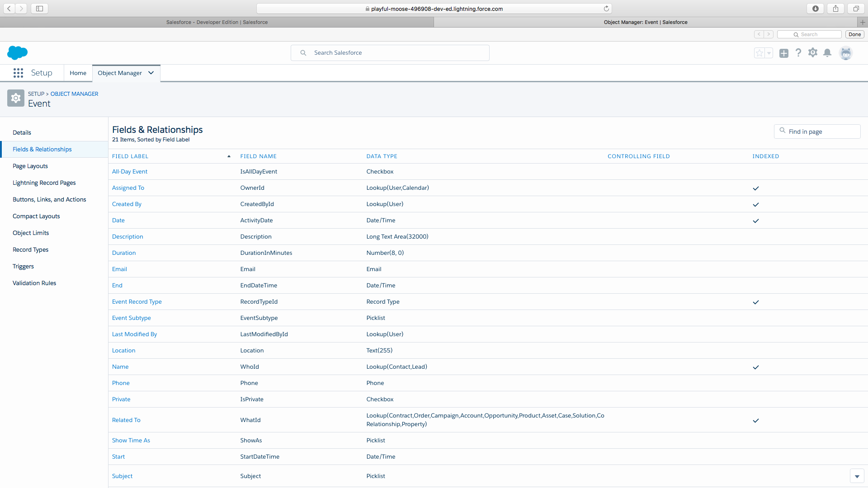Switch to the Home tab

(78, 73)
